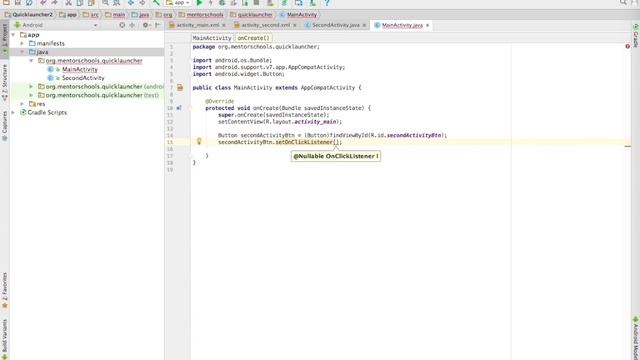Switch to the activity_second.xml tab

point(265,25)
